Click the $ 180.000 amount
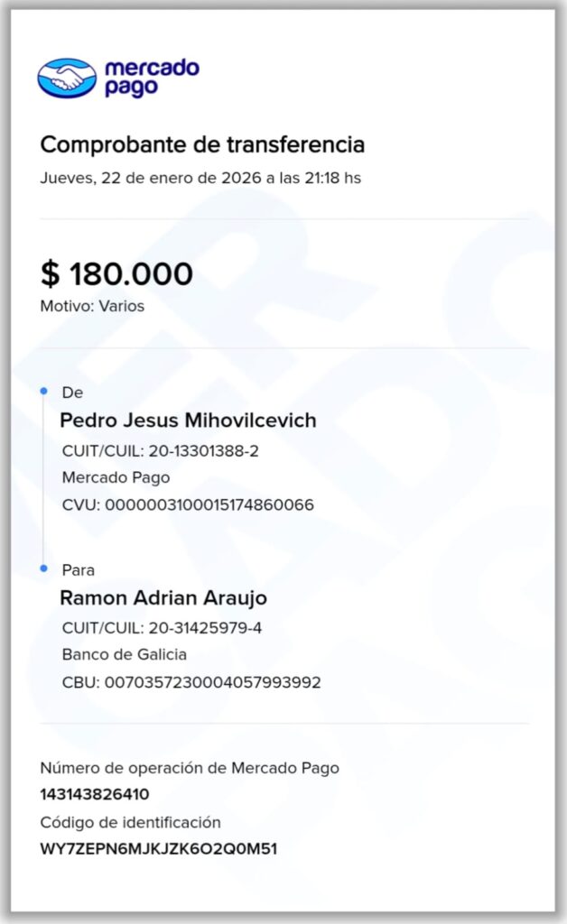The width and height of the screenshot is (567, 924). (116, 273)
